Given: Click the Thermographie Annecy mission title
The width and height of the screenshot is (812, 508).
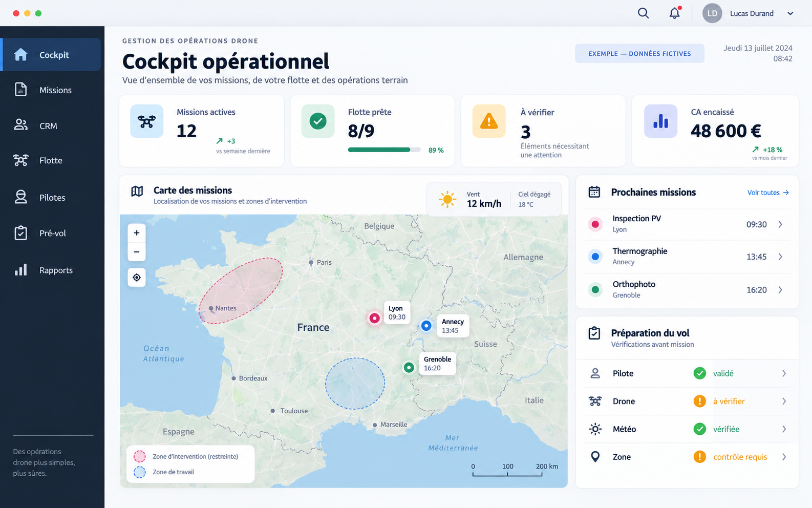Looking at the screenshot, I should [640, 251].
